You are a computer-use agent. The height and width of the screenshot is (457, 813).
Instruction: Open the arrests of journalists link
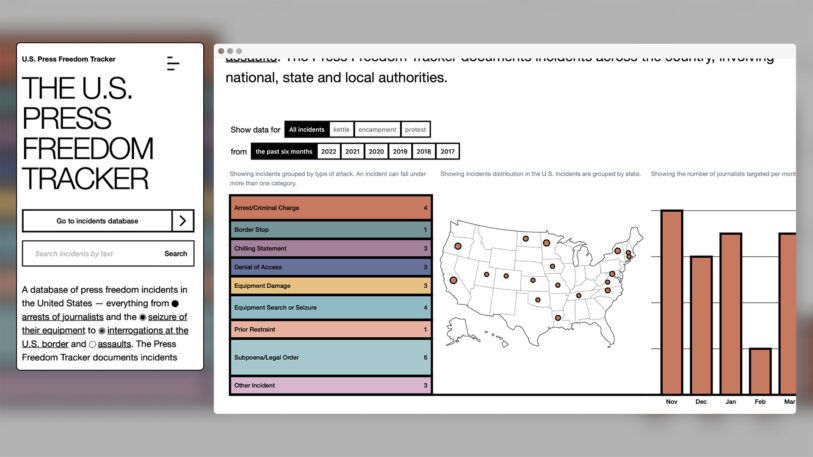63,316
